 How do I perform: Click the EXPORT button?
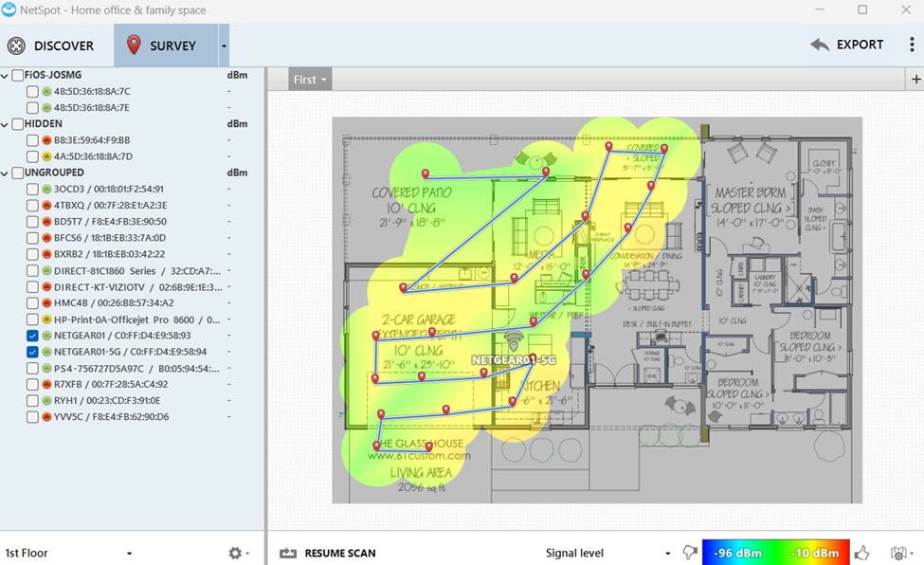click(847, 45)
